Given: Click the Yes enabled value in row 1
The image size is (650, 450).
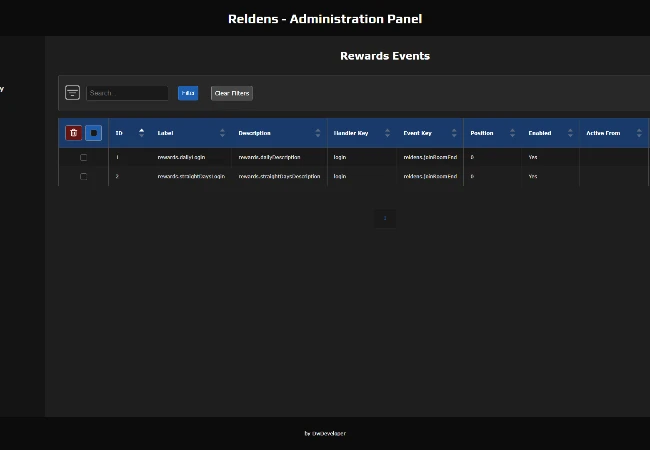Looking at the screenshot, I should [x=533, y=157].
